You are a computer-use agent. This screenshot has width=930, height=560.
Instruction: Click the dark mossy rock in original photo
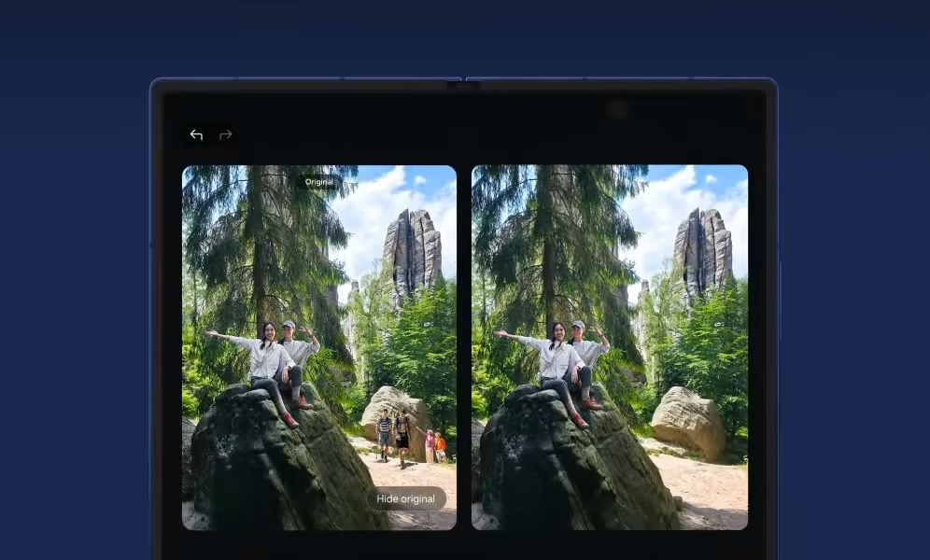point(271,467)
